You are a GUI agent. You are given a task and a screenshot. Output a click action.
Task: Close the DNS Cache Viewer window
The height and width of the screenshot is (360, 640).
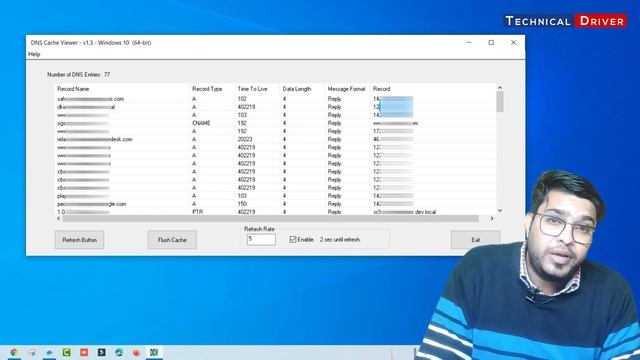(x=513, y=42)
